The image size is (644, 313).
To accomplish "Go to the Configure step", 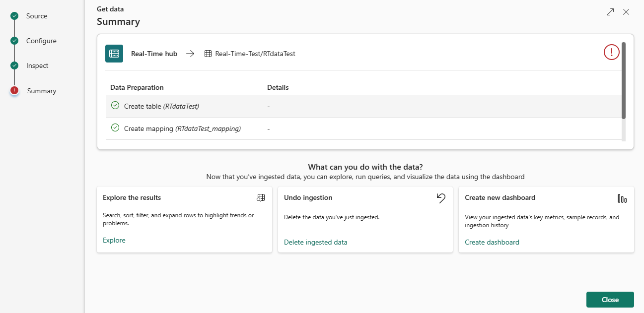I will click(x=41, y=41).
